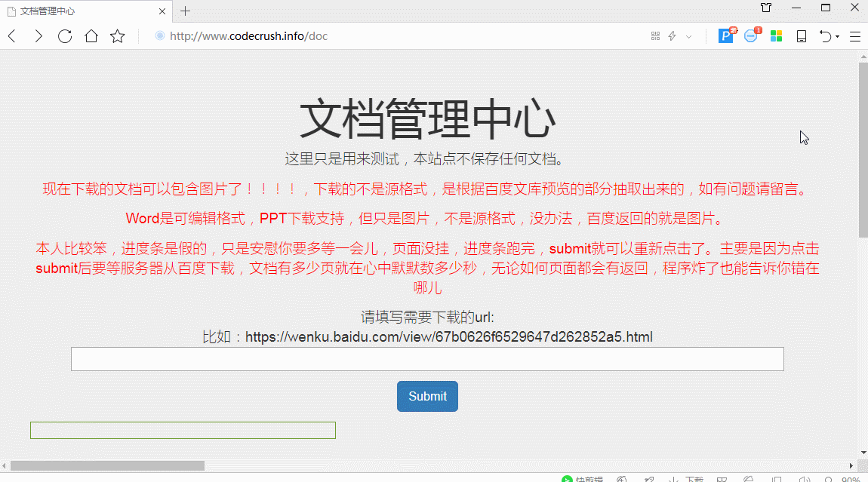Reload the current page
This screenshot has height=482, width=868.
65,36
